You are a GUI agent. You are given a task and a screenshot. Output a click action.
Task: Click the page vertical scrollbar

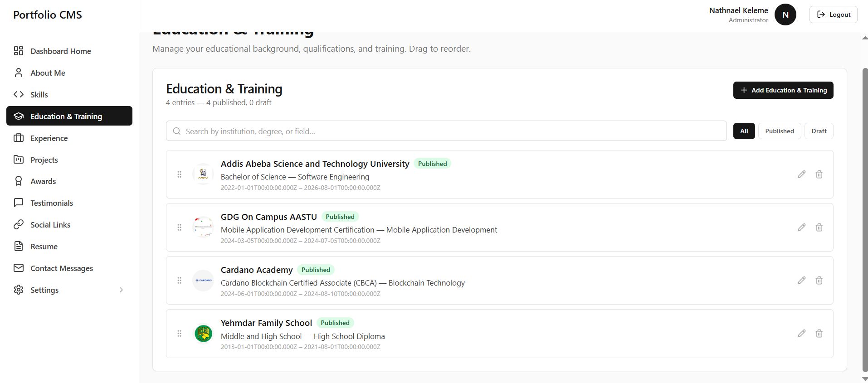pos(864,219)
